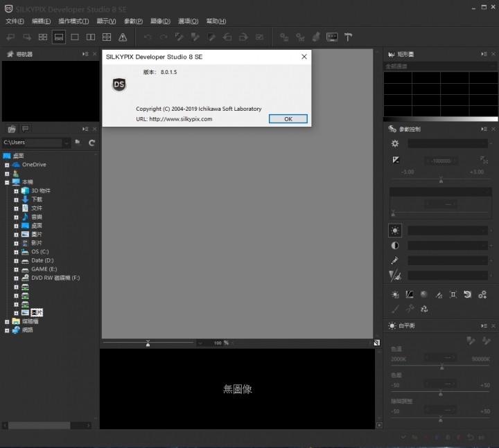Click the go to parent folder icon
The image size is (499, 448).
tap(78, 142)
